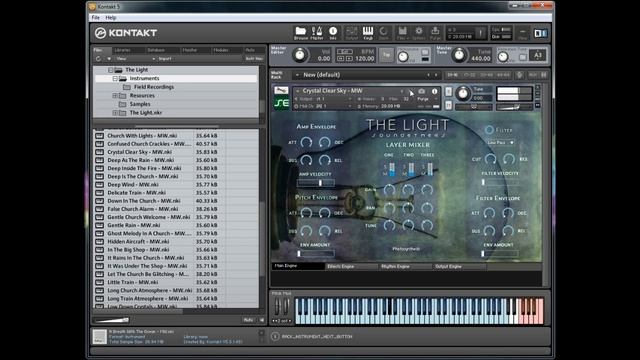The image size is (640, 360).
Task: Switch to the Rhythm Engine tab
Action: click(x=405, y=266)
